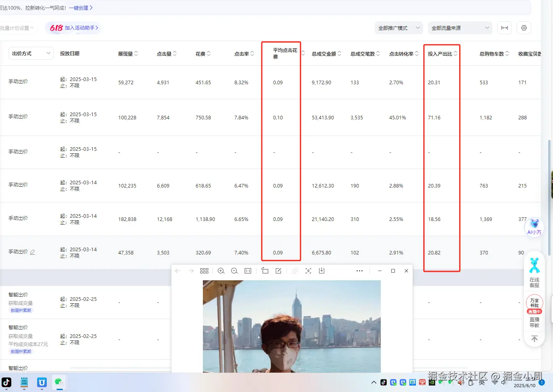Open AI小万 assistant
Viewport: 553px width, 392px height.
tap(534, 227)
